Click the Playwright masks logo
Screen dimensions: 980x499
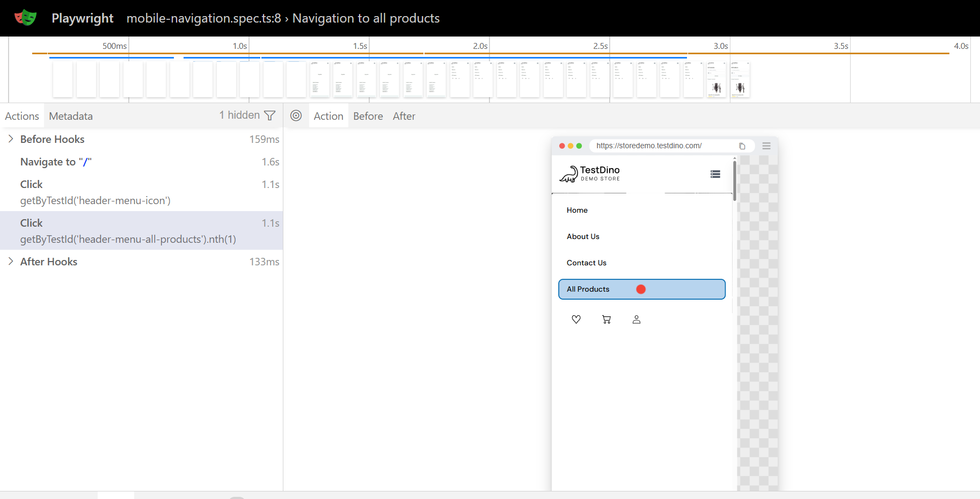click(x=25, y=18)
